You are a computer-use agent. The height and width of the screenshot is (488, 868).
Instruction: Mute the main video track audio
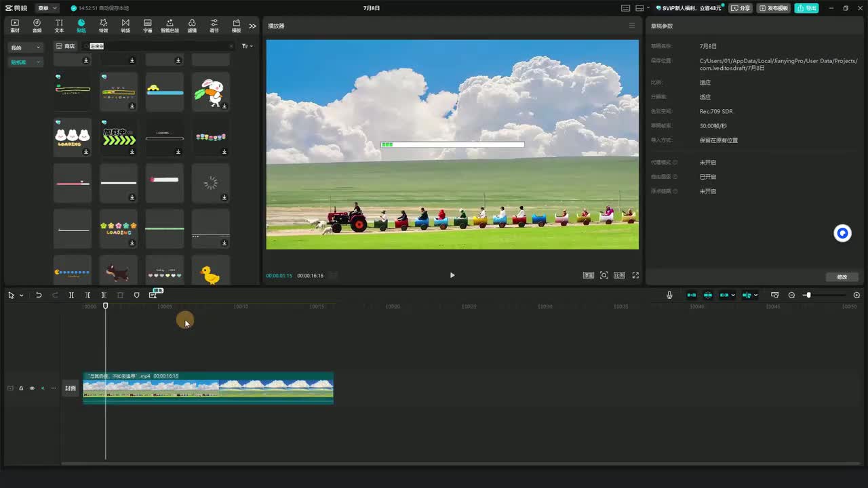pos(43,388)
